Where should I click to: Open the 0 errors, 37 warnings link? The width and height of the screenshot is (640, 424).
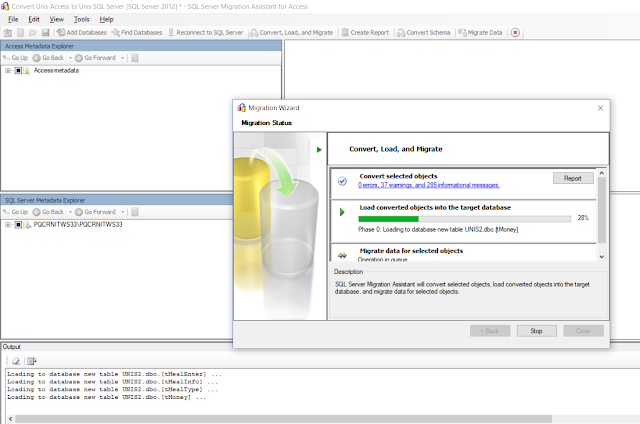click(x=429, y=185)
